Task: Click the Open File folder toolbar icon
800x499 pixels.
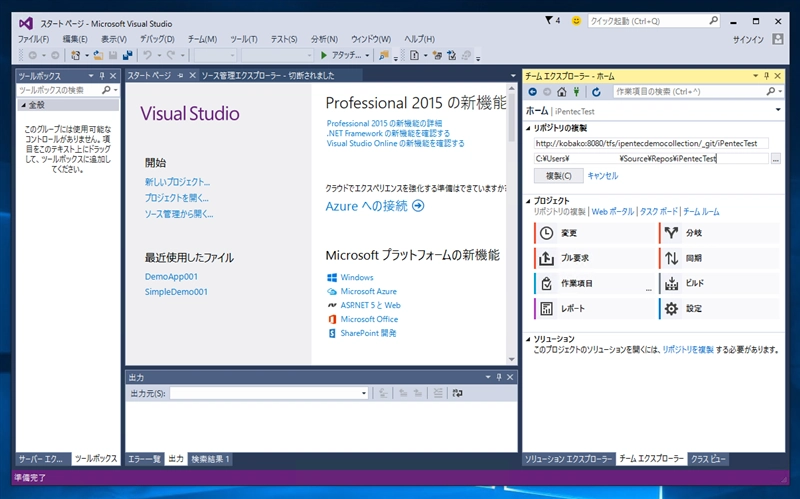Action: (x=98, y=55)
